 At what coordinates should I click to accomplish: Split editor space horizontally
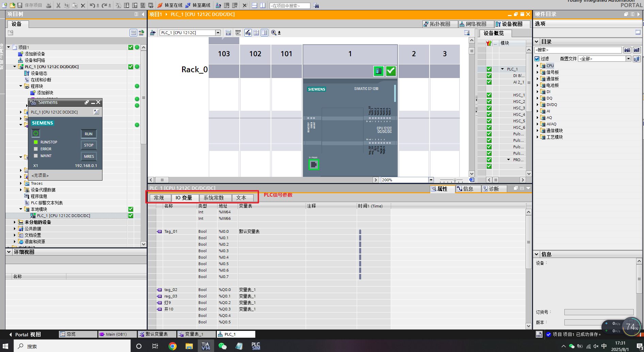tap(254, 5)
